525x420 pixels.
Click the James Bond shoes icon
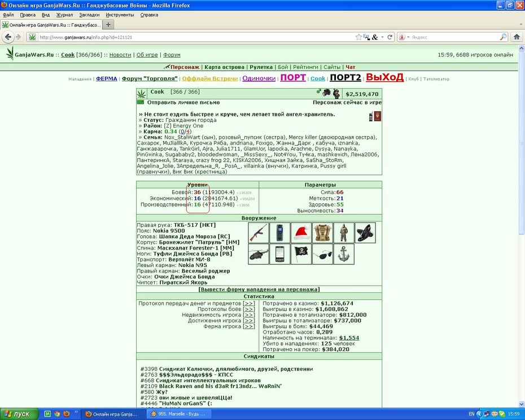365,233
